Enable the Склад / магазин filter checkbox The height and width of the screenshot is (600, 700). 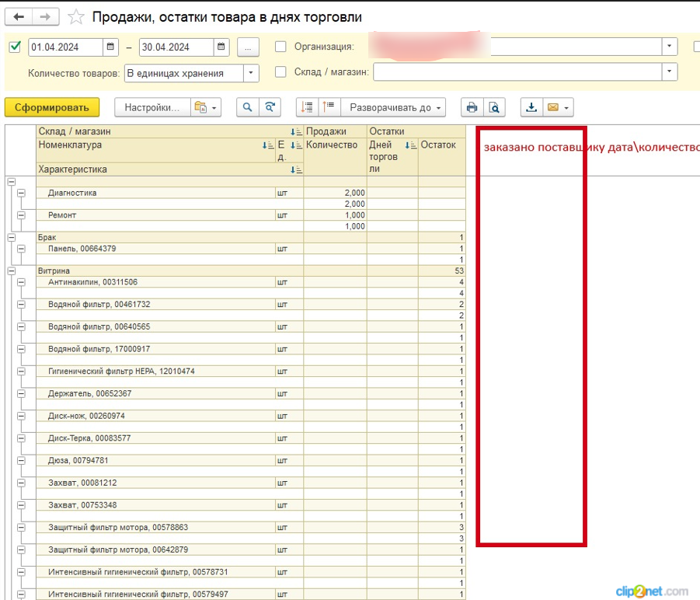280,72
